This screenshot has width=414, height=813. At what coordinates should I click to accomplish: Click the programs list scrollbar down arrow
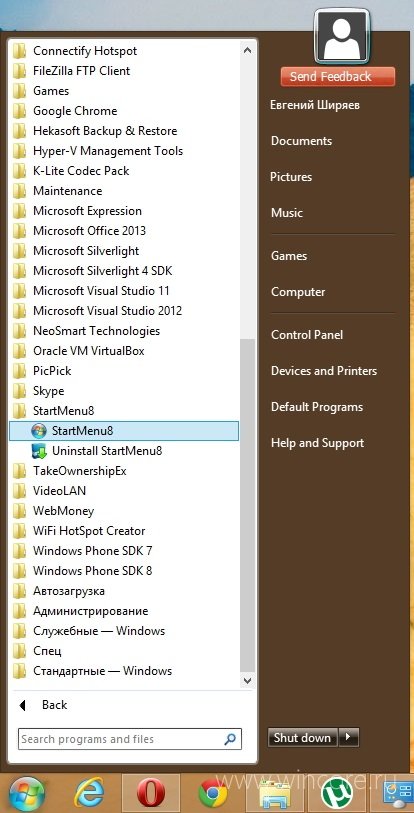[247, 680]
